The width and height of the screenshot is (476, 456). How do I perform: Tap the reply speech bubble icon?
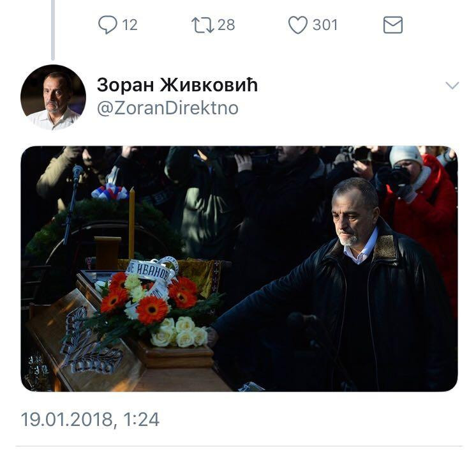point(108,25)
